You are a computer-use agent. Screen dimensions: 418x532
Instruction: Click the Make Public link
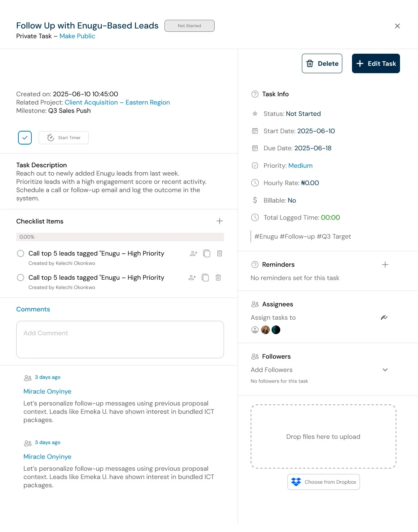pos(77,36)
